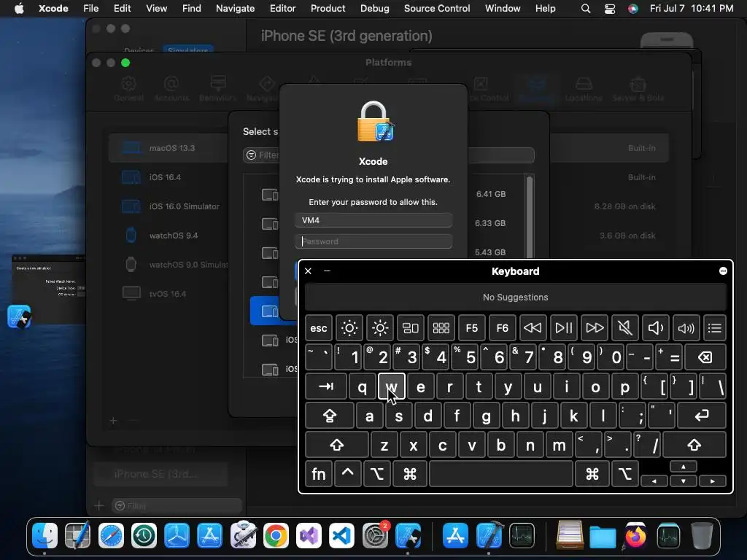
Task: Open Firefox from the Dock
Action: tap(635, 536)
